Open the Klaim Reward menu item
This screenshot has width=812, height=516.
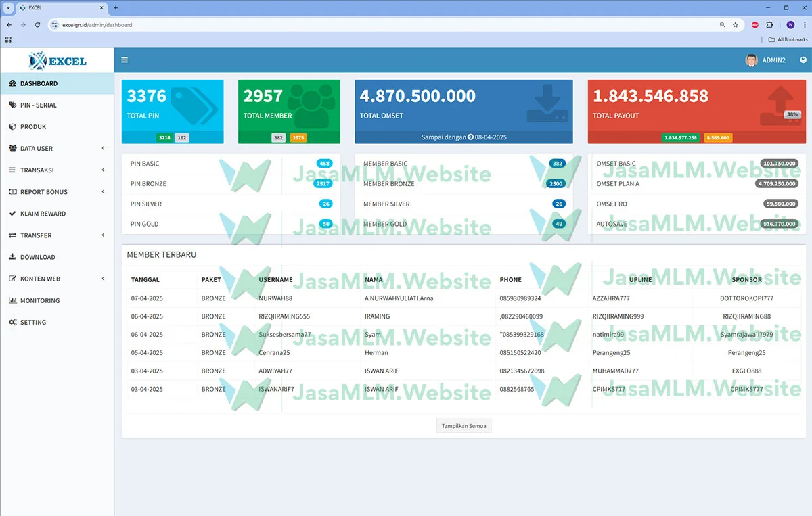click(57, 214)
